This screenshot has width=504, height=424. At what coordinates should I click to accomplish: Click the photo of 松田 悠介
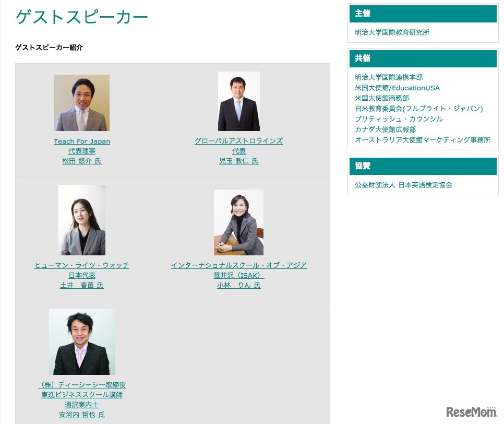tap(81, 103)
